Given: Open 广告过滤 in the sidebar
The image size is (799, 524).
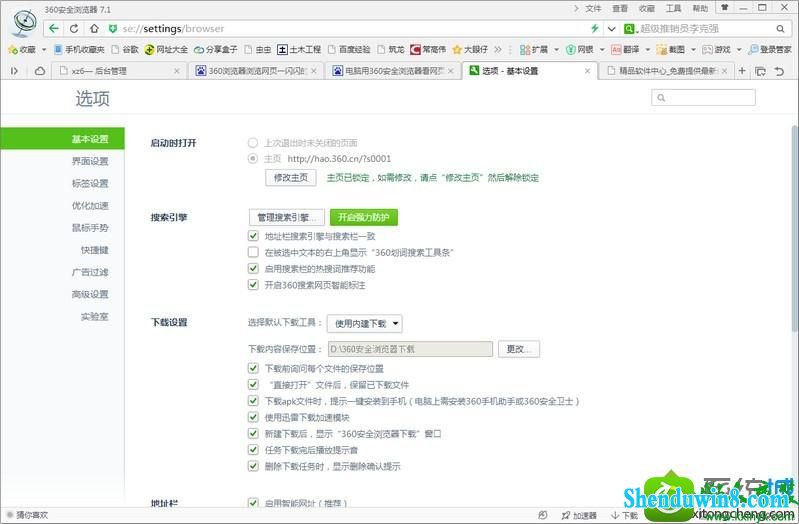Looking at the screenshot, I should click(90, 272).
